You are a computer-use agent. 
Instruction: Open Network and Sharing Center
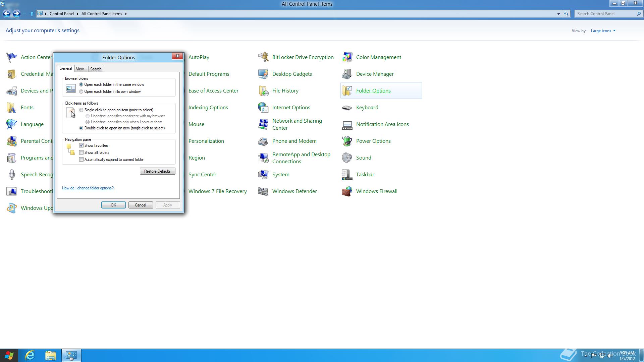[x=297, y=124]
